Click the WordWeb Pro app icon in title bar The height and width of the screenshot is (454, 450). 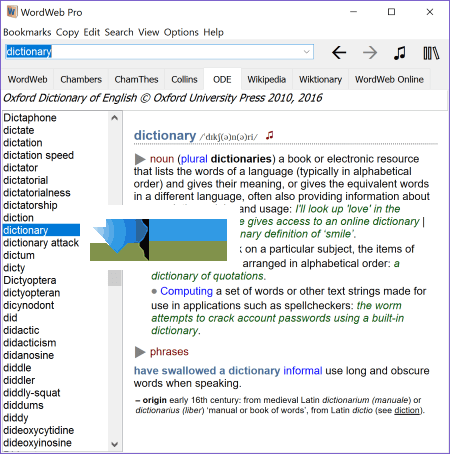[x=12, y=12]
